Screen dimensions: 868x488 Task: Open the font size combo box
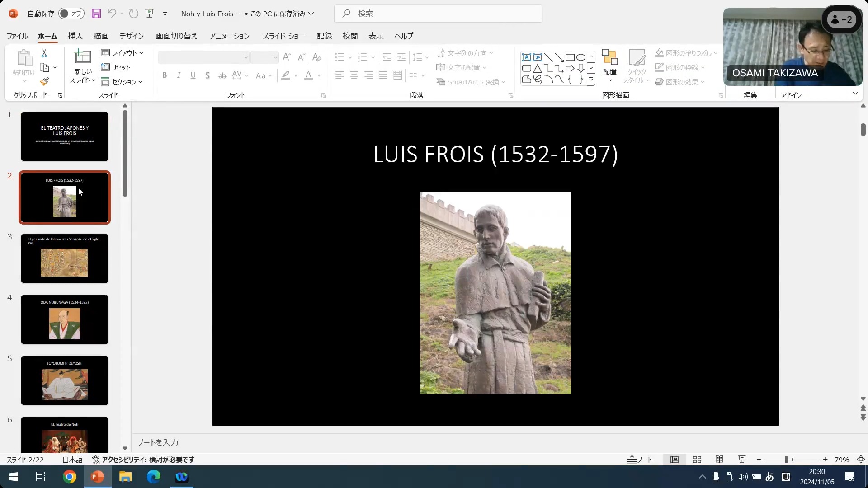pos(264,57)
